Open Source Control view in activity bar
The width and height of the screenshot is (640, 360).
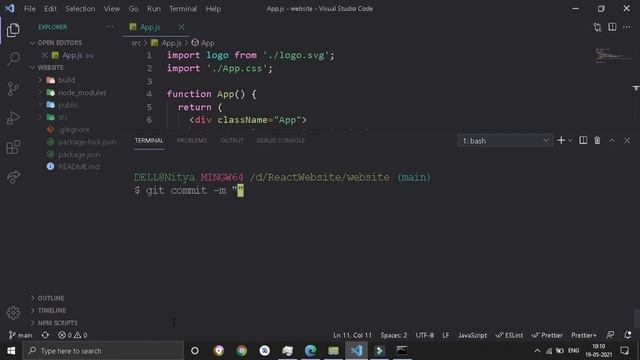click(x=13, y=88)
